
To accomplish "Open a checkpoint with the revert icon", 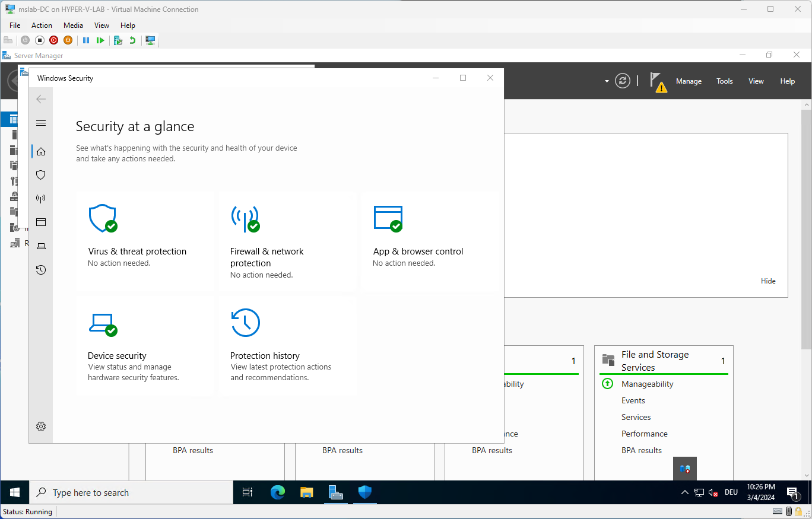I will pos(132,40).
